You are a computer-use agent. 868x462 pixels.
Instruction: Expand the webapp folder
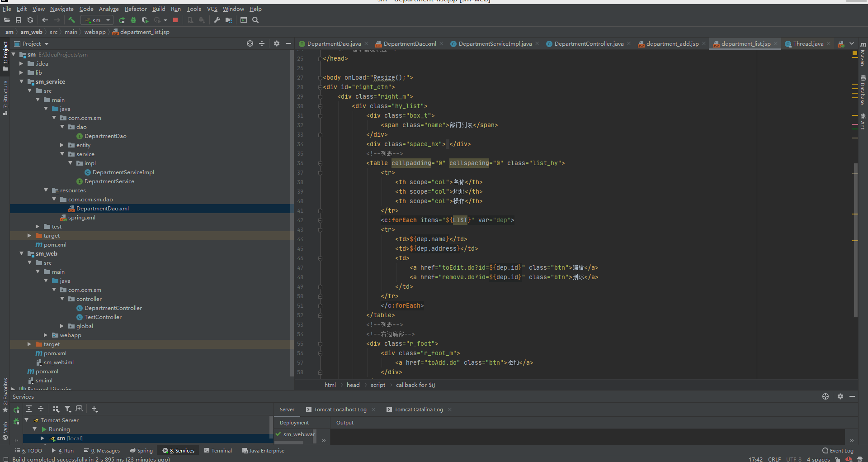(46, 335)
